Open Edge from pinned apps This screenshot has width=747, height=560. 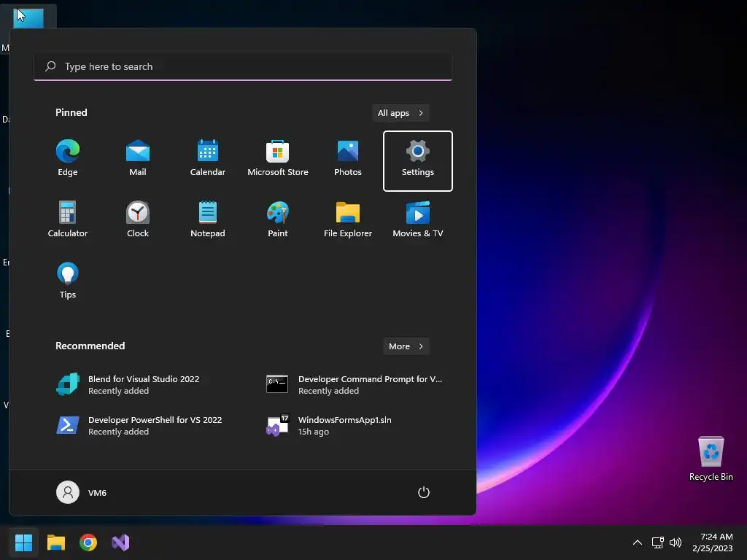[x=68, y=160]
